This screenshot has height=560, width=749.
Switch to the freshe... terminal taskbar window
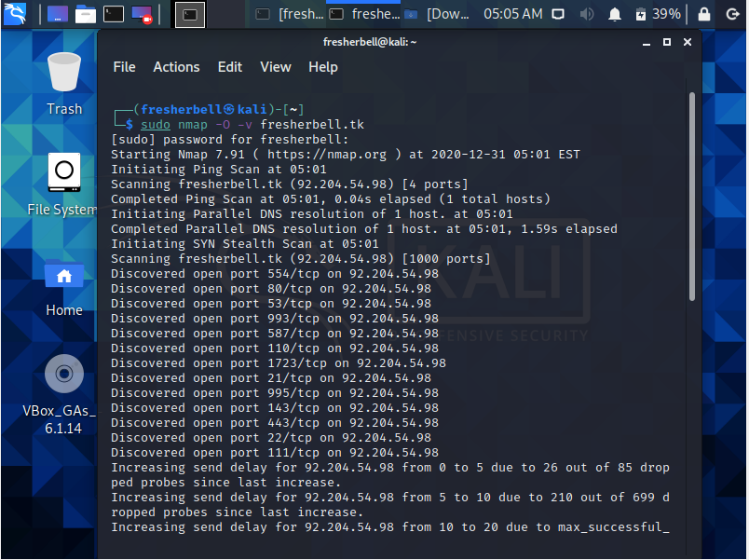tap(365, 14)
